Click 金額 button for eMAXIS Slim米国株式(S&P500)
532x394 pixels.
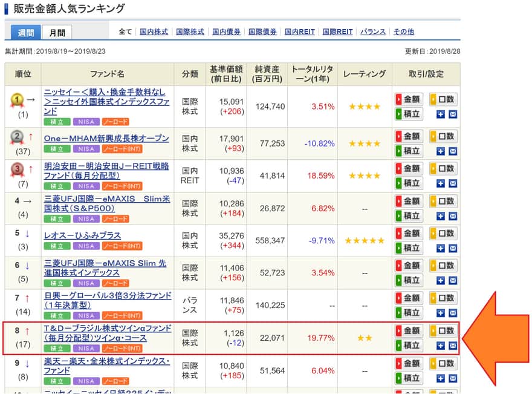click(409, 201)
